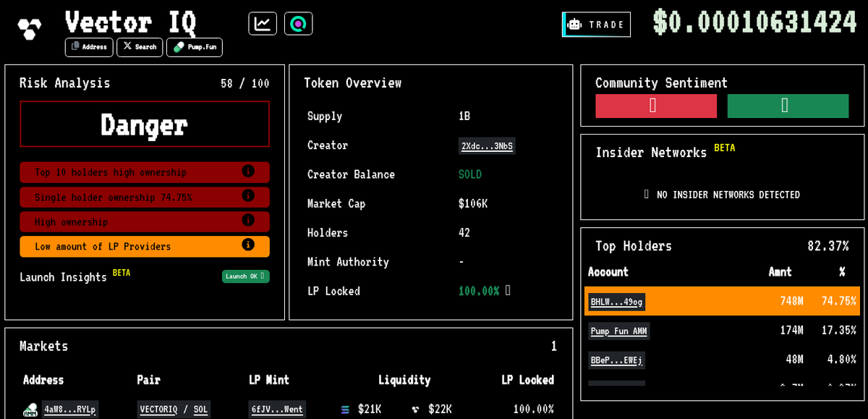The image size is (868, 419).
Task: Click the 748M holder amount
Action: click(x=791, y=302)
